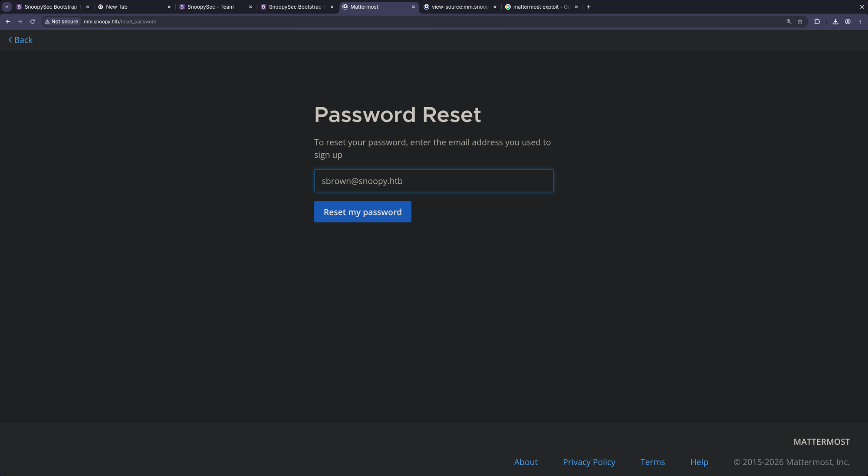Go Back via the Back link

point(20,40)
